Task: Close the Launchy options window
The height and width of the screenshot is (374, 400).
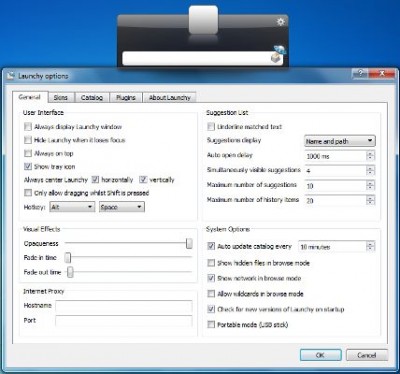Action: pos(382,73)
